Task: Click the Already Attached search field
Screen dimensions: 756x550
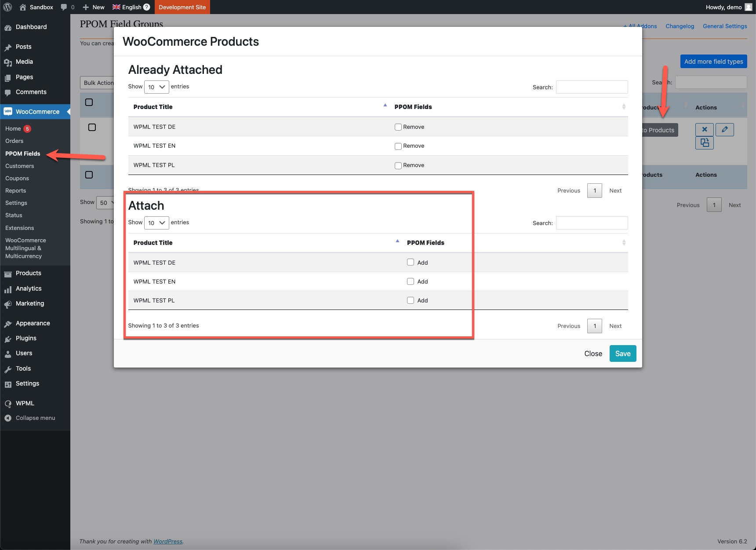Action: [x=592, y=87]
